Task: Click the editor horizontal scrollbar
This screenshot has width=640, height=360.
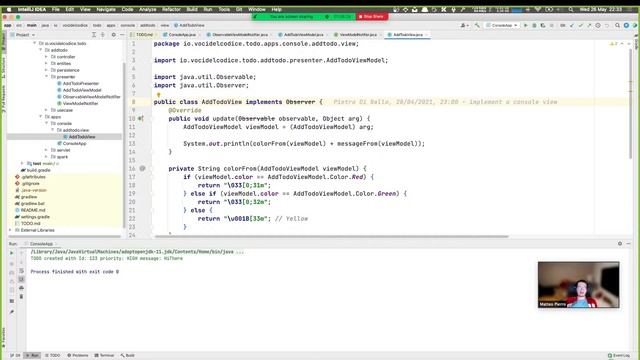Action: coord(331,236)
